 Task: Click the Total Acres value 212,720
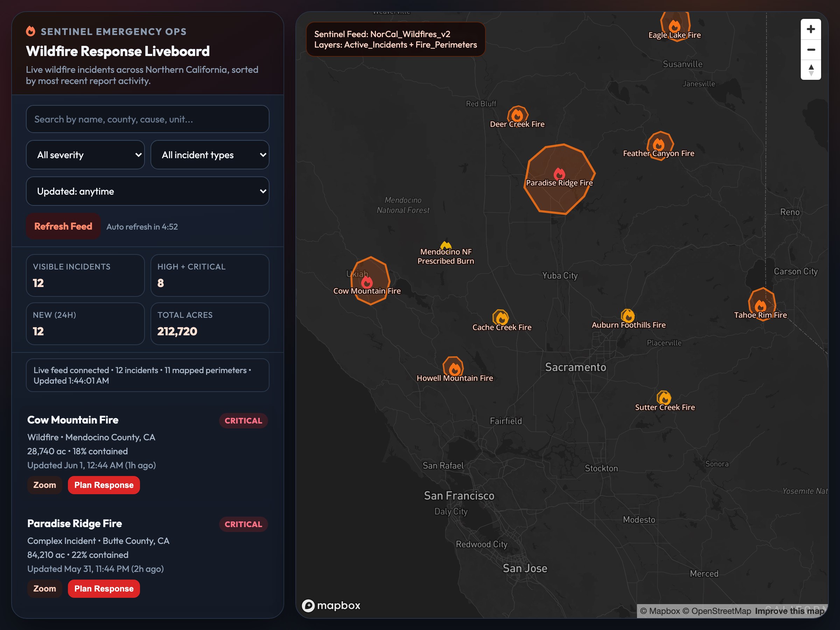[x=177, y=331]
